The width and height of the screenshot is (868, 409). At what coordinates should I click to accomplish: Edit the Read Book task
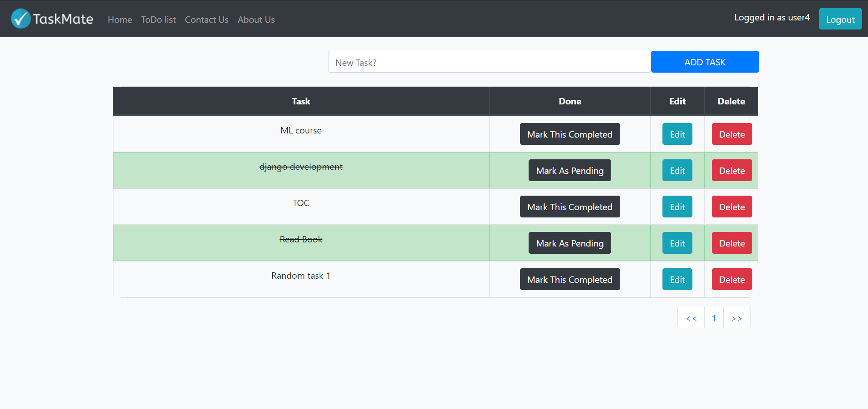[x=677, y=243]
